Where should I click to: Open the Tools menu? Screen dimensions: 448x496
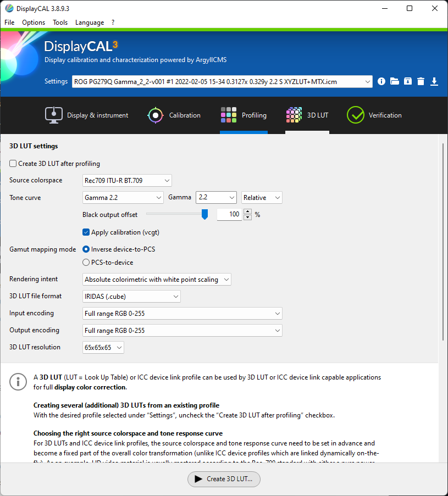(60, 23)
